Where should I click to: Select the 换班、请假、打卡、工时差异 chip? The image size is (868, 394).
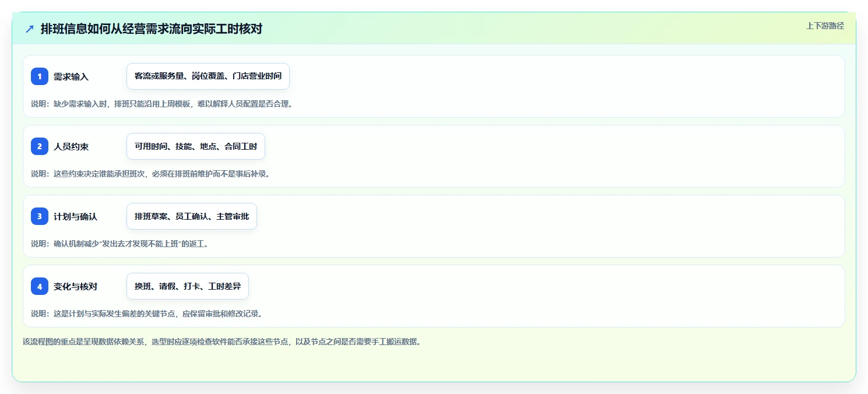[x=188, y=286]
